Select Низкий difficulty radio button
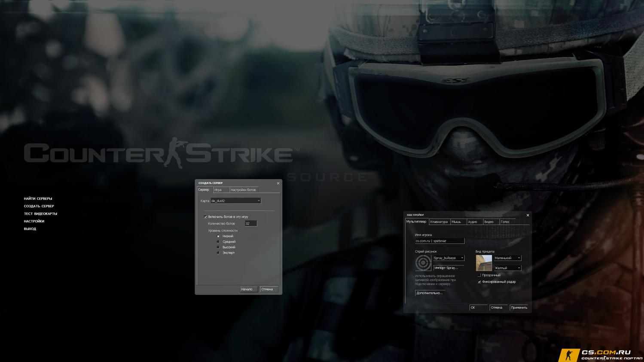The width and height of the screenshot is (644, 362). click(218, 236)
